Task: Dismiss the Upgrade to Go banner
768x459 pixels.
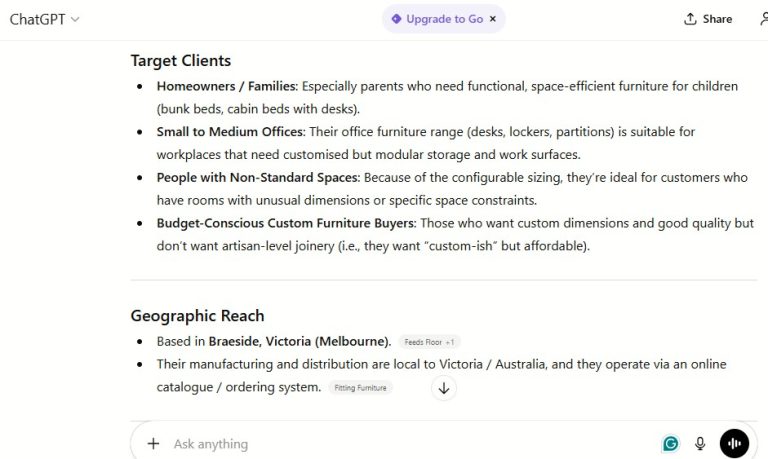Action: tap(493, 19)
